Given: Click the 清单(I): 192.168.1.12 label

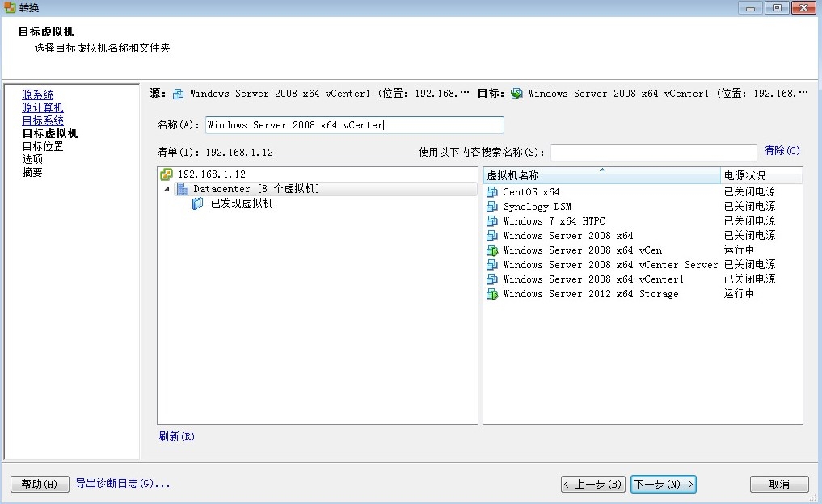Looking at the screenshot, I should click(215, 153).
